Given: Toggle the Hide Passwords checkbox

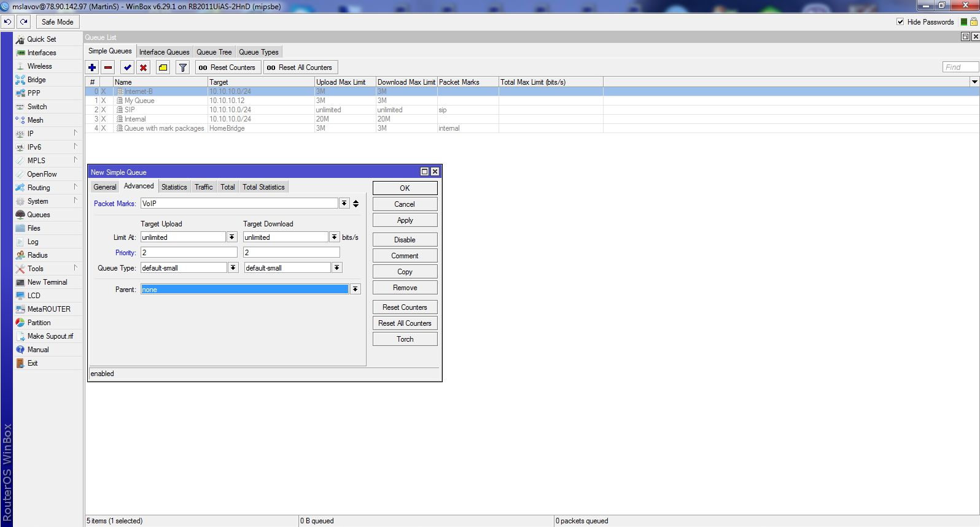Looking at the screenshot, I should (x=900, y=22).
